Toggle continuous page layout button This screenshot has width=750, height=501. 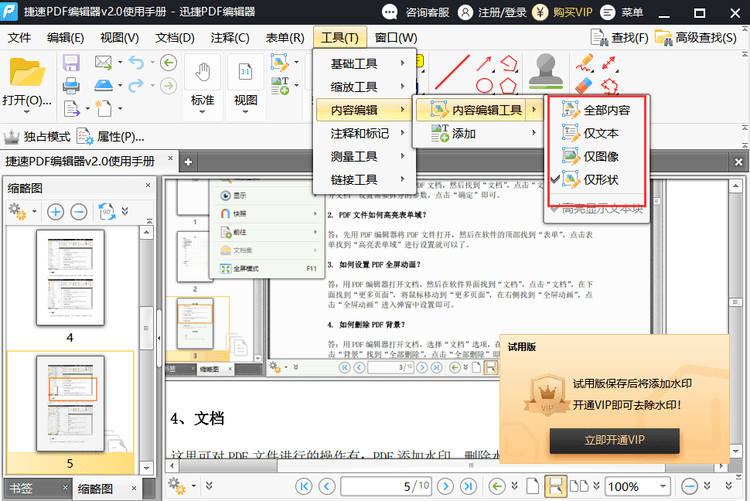point(555,487)
